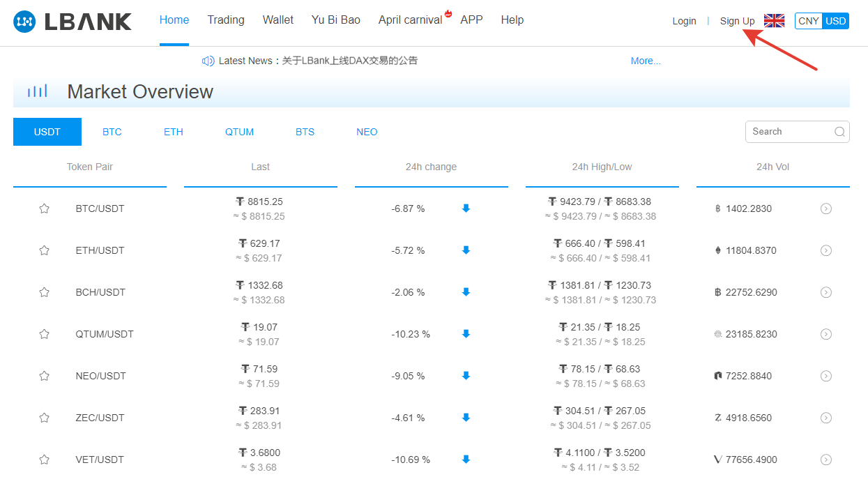868x493 pixels.
Task: Open the Wallet navigation item
Action: pyautogui.click(x=278, y=20)
